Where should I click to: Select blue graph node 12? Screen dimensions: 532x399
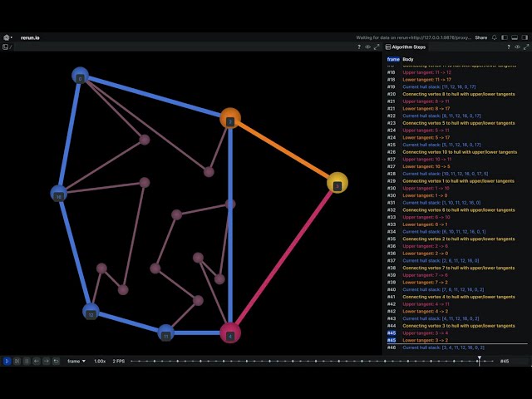(x=91, y=312)
